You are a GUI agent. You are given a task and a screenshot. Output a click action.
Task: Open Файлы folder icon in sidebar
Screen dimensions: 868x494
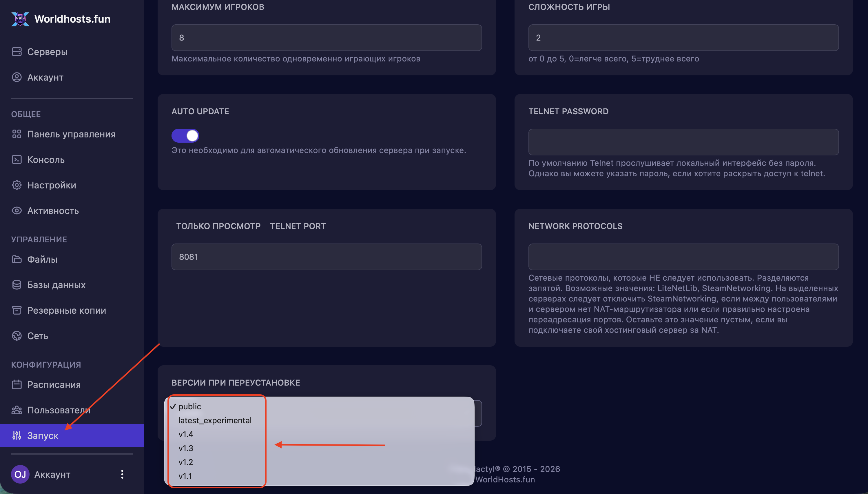click(x=17, y=259)
